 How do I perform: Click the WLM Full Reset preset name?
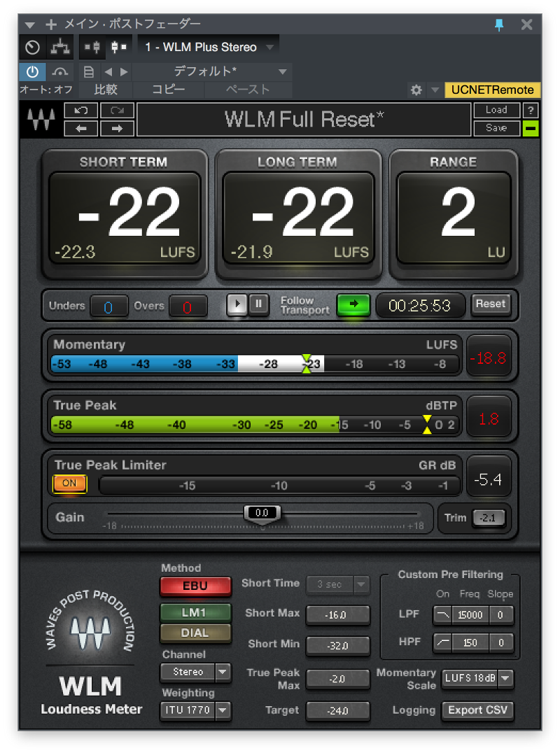304,120
